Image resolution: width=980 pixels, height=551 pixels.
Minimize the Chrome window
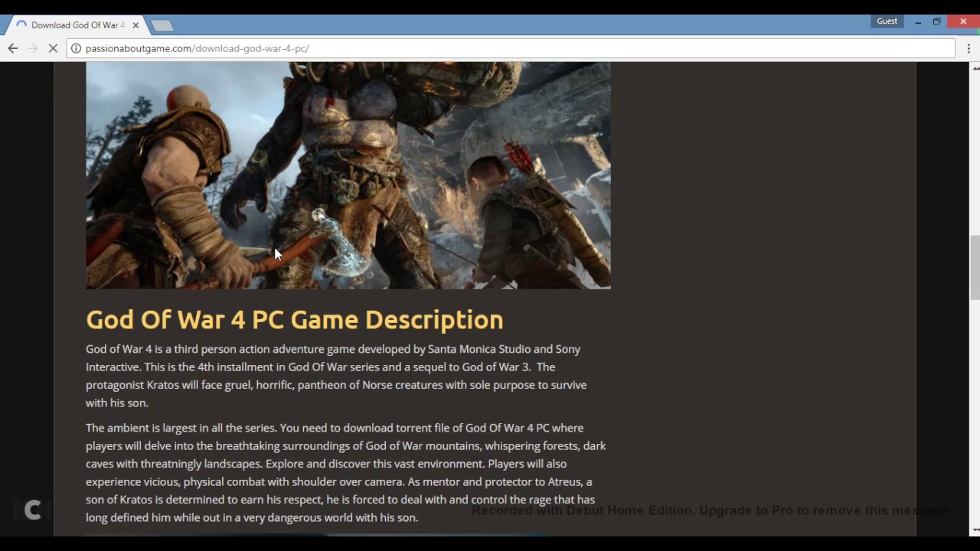point(918,22)
